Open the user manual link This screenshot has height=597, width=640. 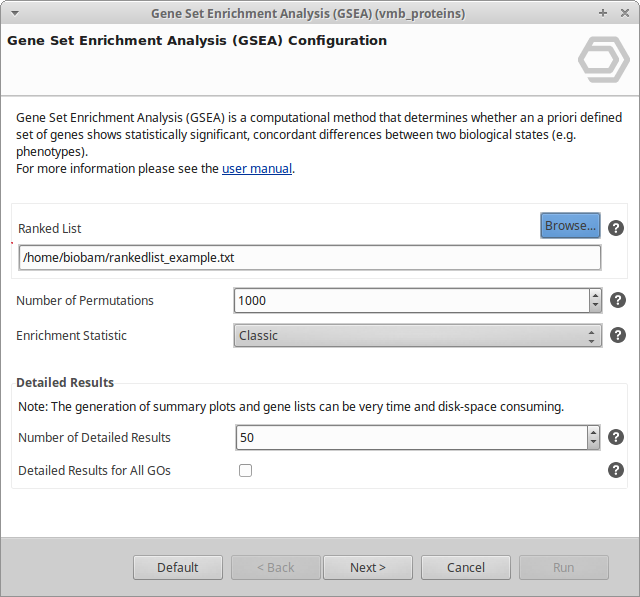pyautogui.click(x=256, y=169)
